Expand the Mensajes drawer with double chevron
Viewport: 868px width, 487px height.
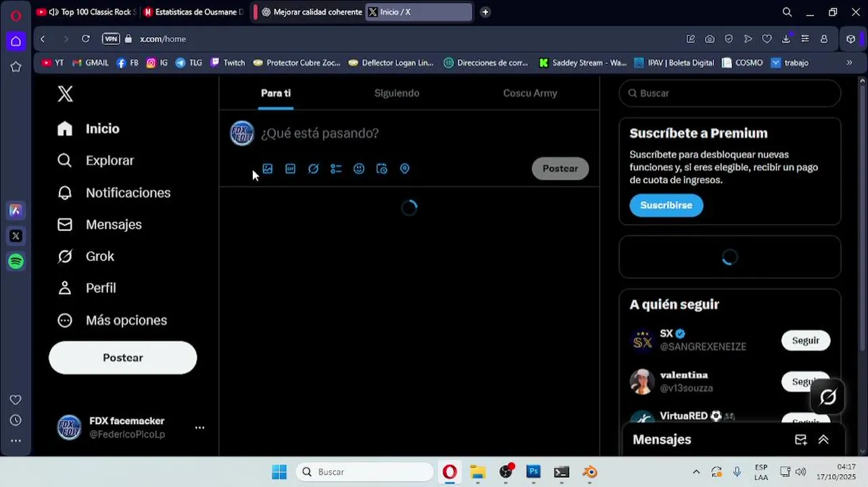(823, 440)
